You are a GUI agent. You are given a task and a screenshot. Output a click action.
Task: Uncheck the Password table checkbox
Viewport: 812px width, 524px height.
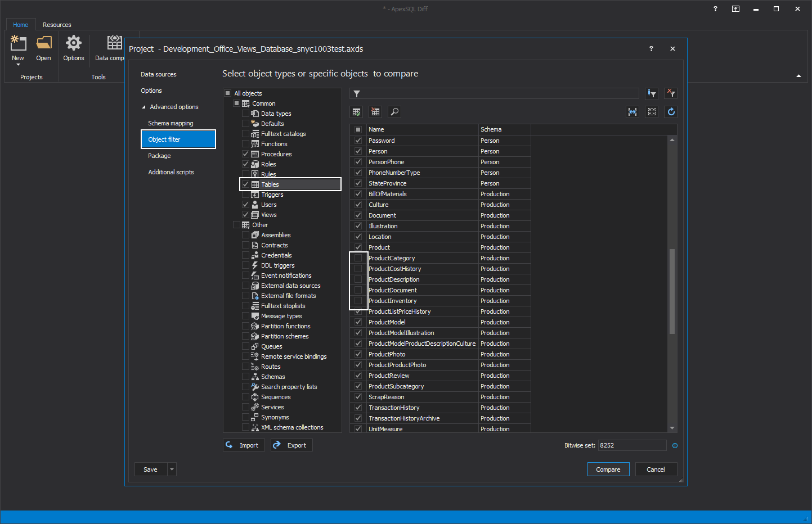pos(358,141)
